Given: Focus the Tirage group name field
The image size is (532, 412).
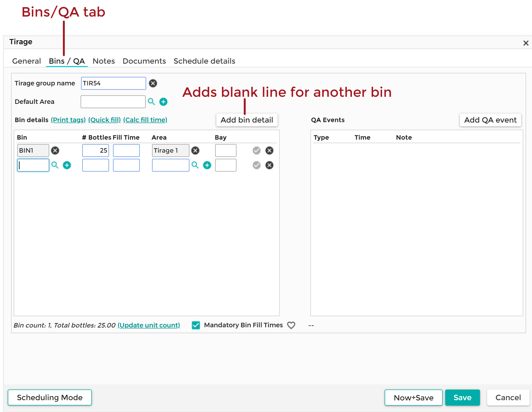Looking at the screenshot, I should [x=113, y=83].
